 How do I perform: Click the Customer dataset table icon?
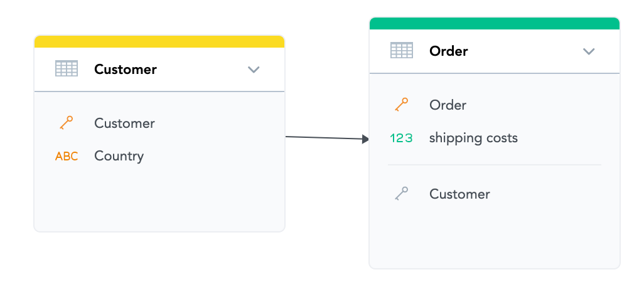click(x=67, y=69)
